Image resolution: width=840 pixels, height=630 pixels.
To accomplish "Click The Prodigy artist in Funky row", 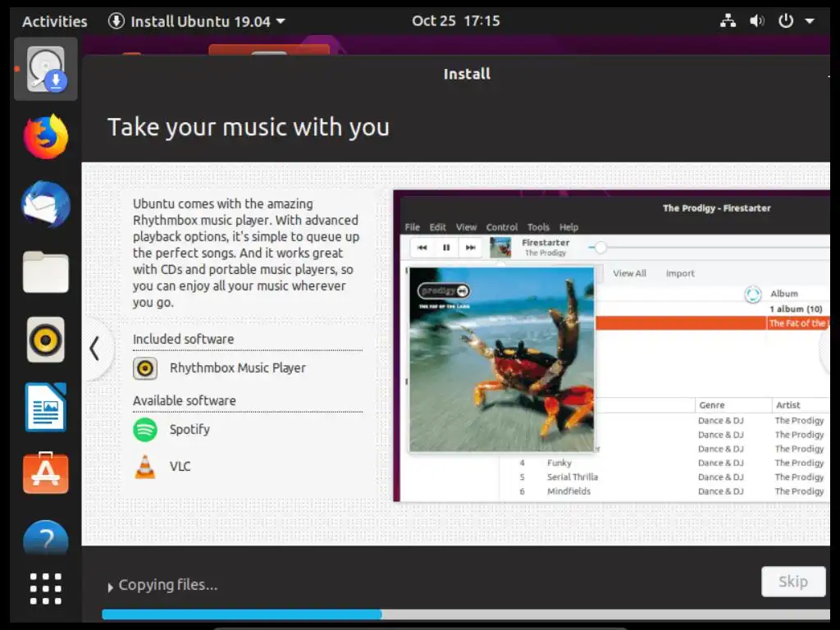I will tap(799, 463).
